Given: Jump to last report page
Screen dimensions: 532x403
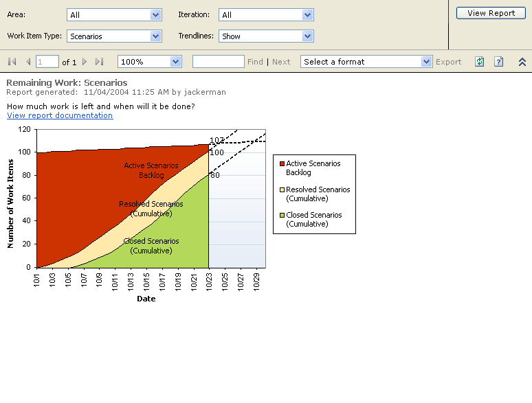Looking at the screenshot, I should (x=99, y=62).
